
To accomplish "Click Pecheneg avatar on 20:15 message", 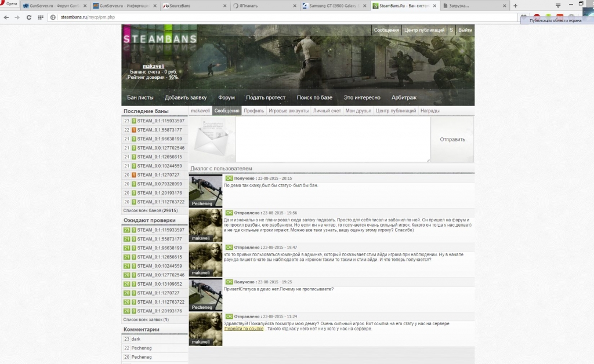I will pyautogui.click(x=206, y=191).
